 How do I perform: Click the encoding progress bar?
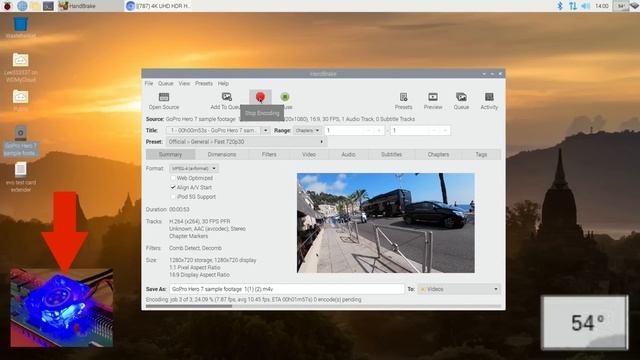pyautogui.click(x=323, y=306)
